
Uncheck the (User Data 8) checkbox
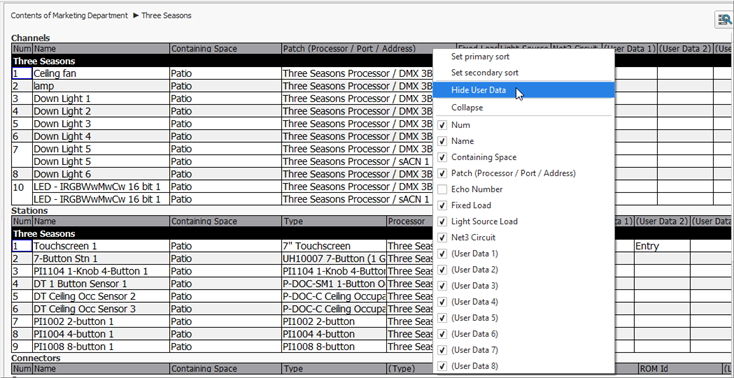[x=442, y=366]
